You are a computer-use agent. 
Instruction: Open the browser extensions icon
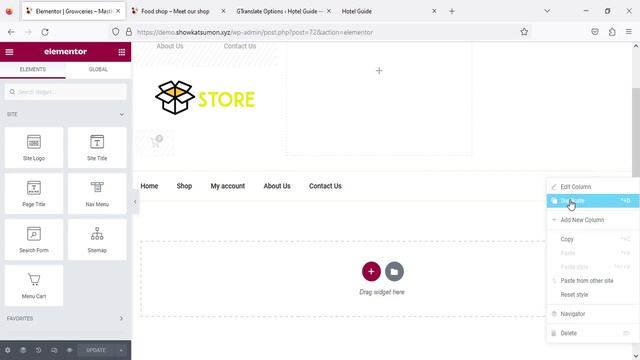tap(612, 32)
